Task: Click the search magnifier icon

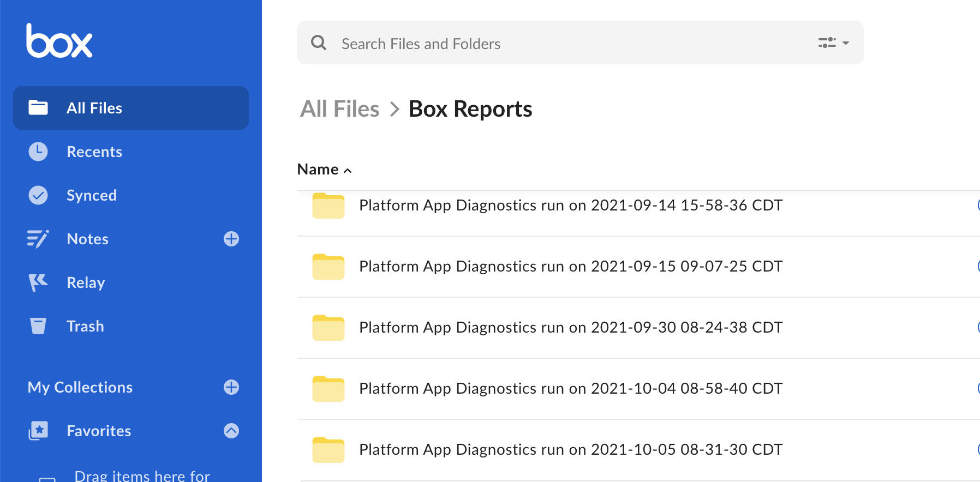Action: coord(319,43)
